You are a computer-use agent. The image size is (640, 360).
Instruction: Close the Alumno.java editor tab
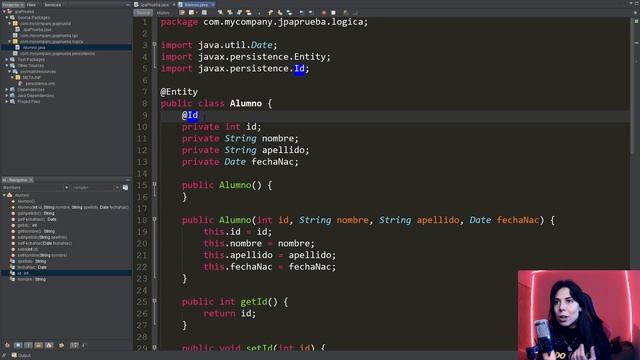coord(213,4)
